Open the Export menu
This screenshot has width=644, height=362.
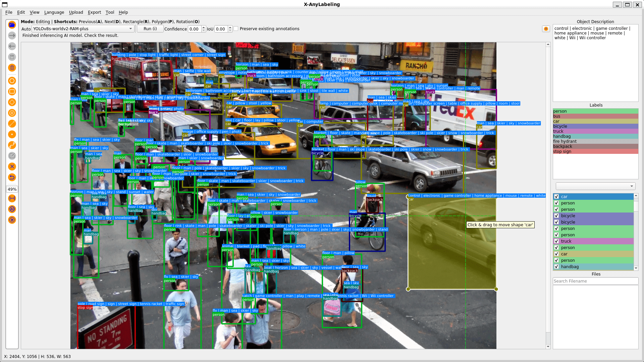(94, 12)
